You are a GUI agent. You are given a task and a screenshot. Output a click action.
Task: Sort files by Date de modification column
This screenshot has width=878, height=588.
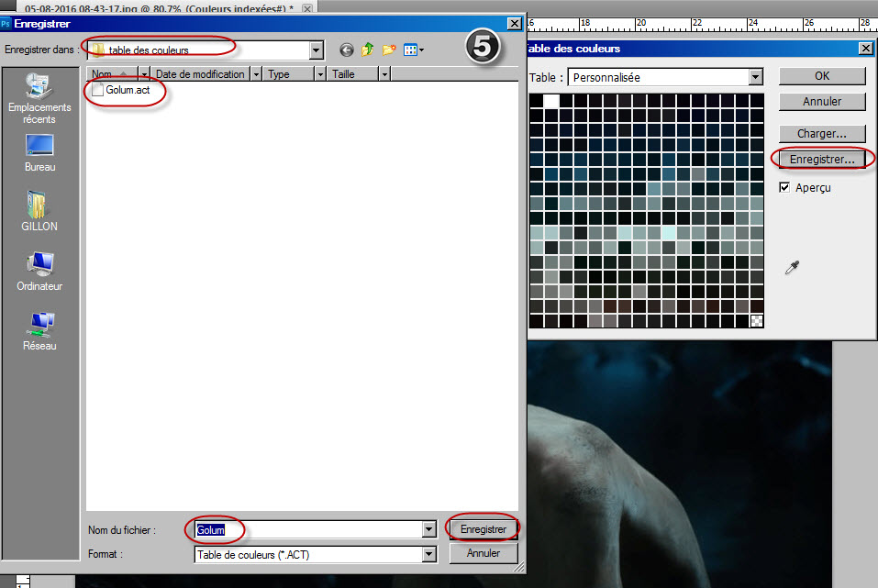tap(199, 74)
